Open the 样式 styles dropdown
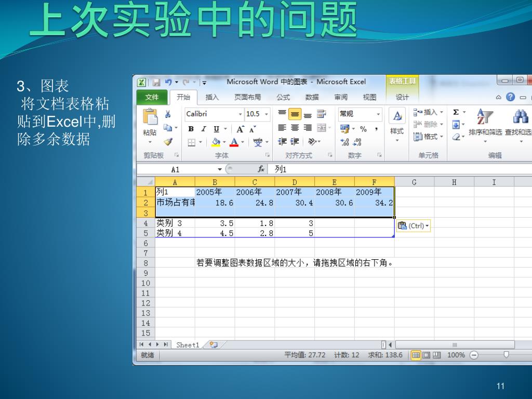The image size is (532, 399). (x=397, y=126)
